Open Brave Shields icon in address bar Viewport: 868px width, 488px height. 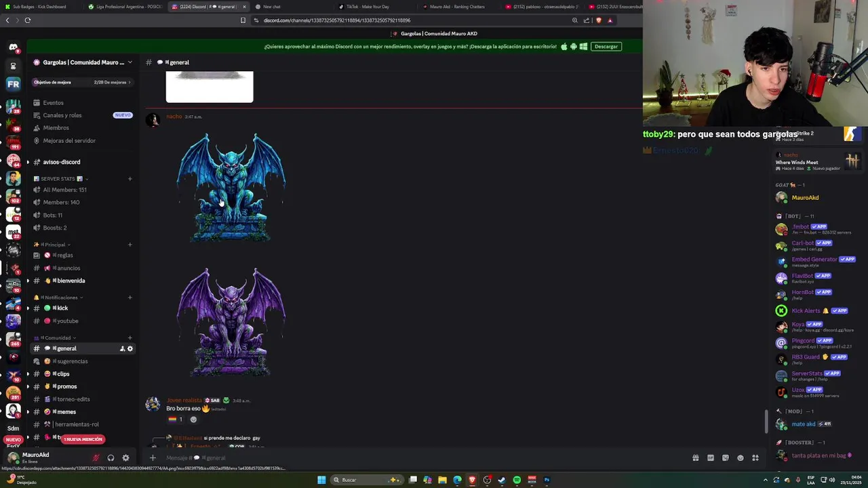pos(598,20)
